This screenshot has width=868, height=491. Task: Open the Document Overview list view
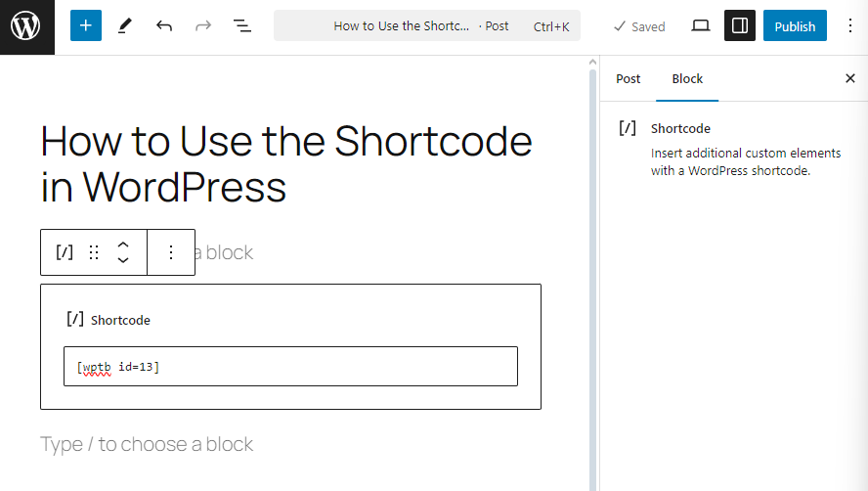point(241,25)
